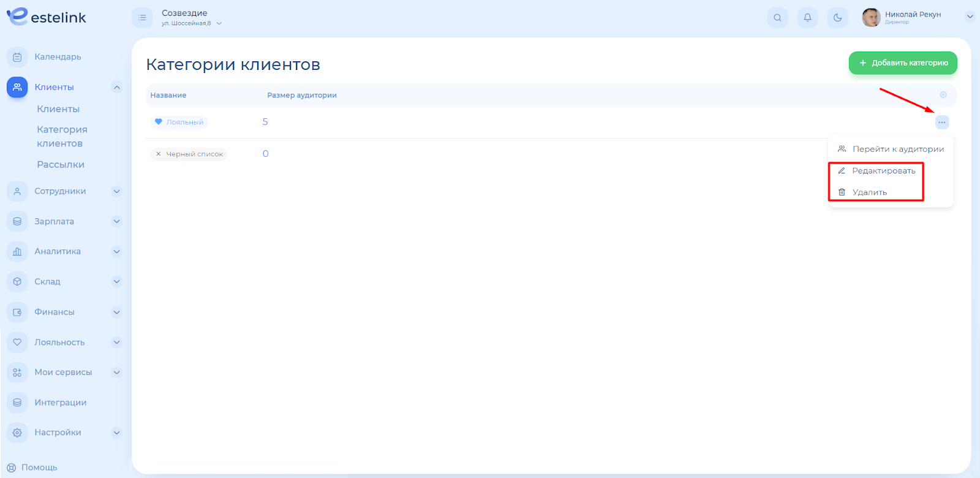Toggle dark mode with moon icon
Viewport: 980px width, 478px height.
tap(837, 18)
